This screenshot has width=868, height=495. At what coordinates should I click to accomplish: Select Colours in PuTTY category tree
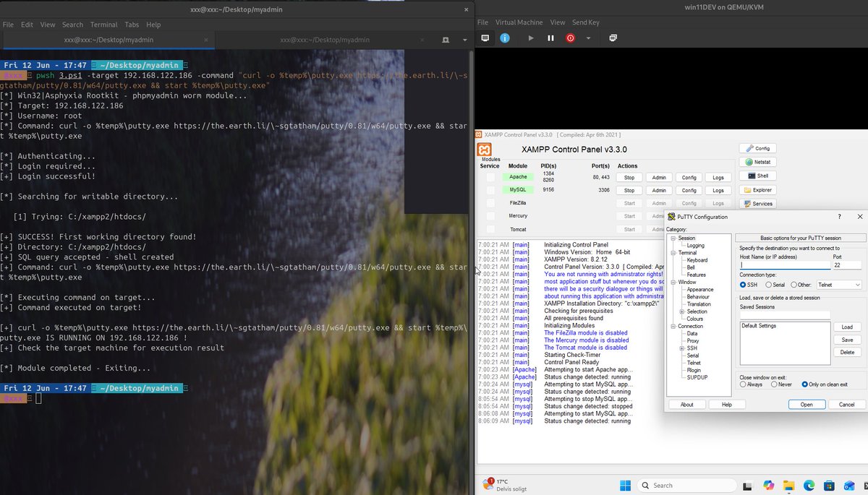tap(695, 319)
